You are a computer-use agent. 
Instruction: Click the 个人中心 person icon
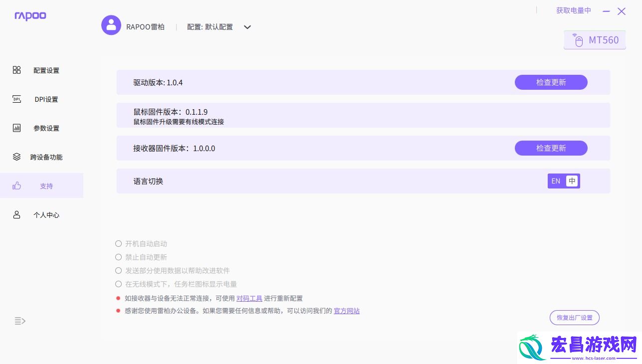[16, 214]
